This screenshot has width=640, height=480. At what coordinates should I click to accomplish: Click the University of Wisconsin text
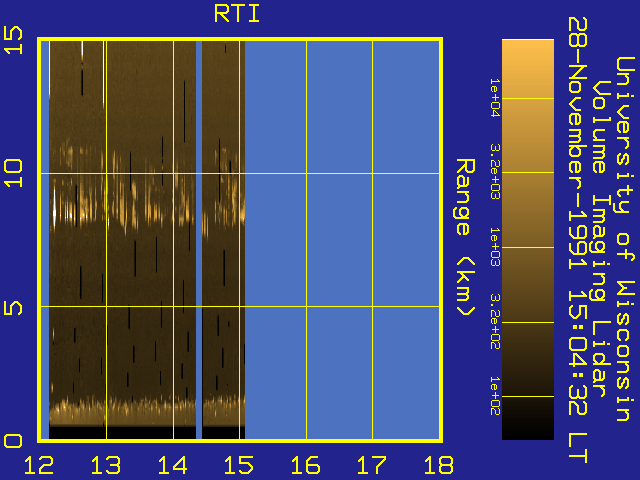pyautogui.click(x=625, y=239)
